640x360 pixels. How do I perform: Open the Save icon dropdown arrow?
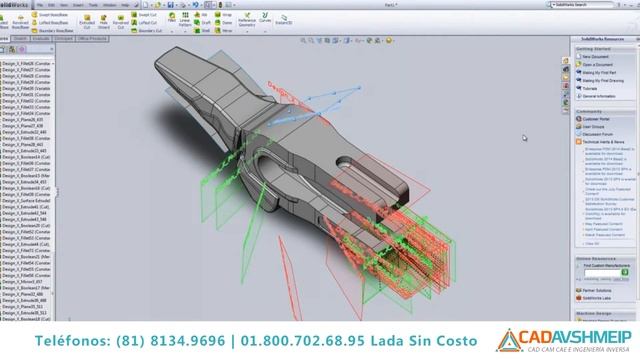[x=176, y=5]
